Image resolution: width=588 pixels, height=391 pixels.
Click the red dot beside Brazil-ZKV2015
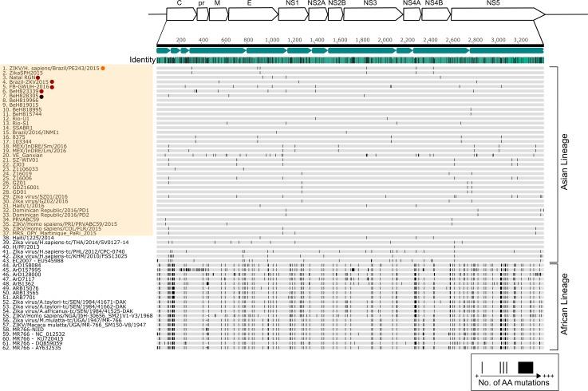(53, 82)
